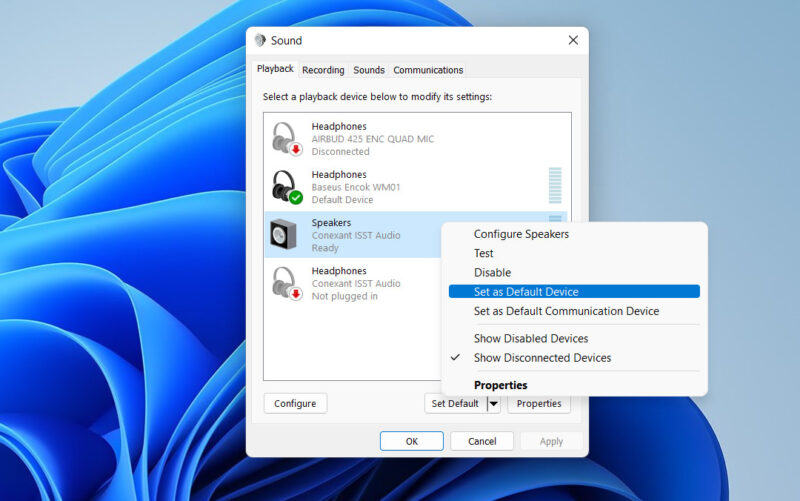The image size is (800, 501).
Task: Select the Baseus Encok WM01 device name
Action: 356,187
